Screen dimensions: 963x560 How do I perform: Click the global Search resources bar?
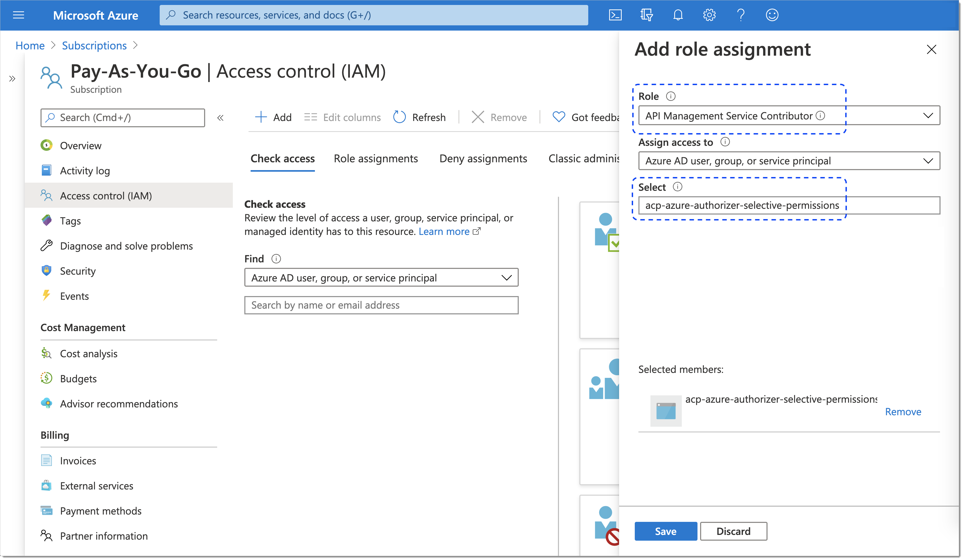(x=374, y=15)
